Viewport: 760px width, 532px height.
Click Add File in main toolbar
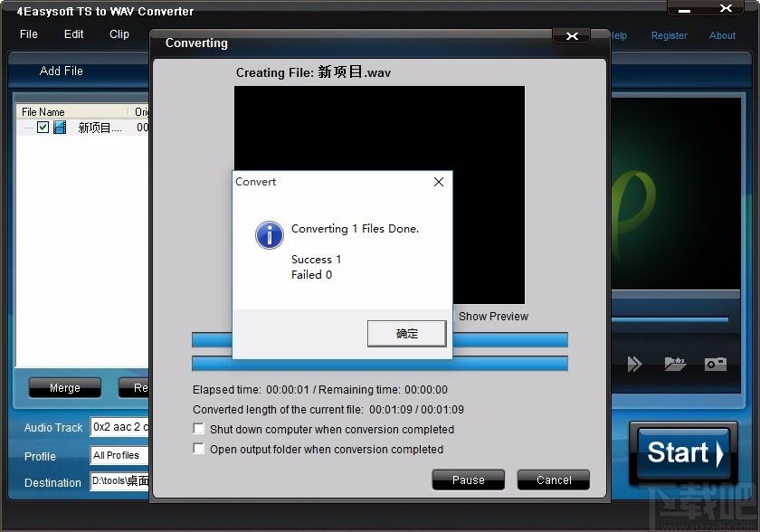click(62, 71)
